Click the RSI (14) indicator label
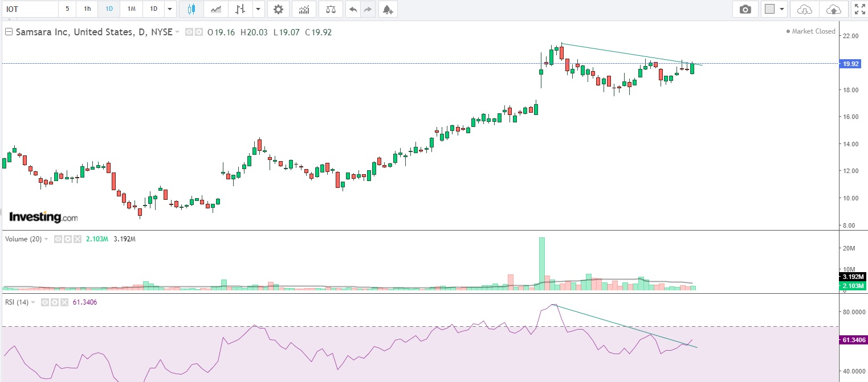 [17, 302]
